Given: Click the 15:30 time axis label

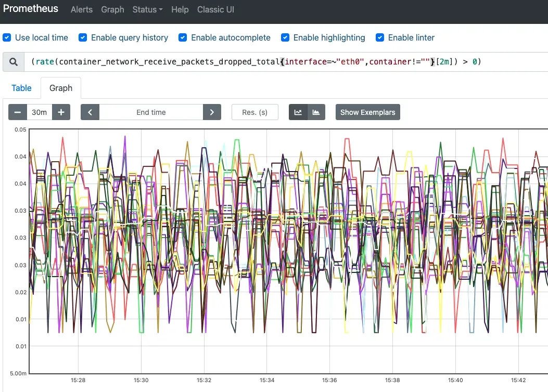Looking at the screenshot, I should click(x=141, y=380).
